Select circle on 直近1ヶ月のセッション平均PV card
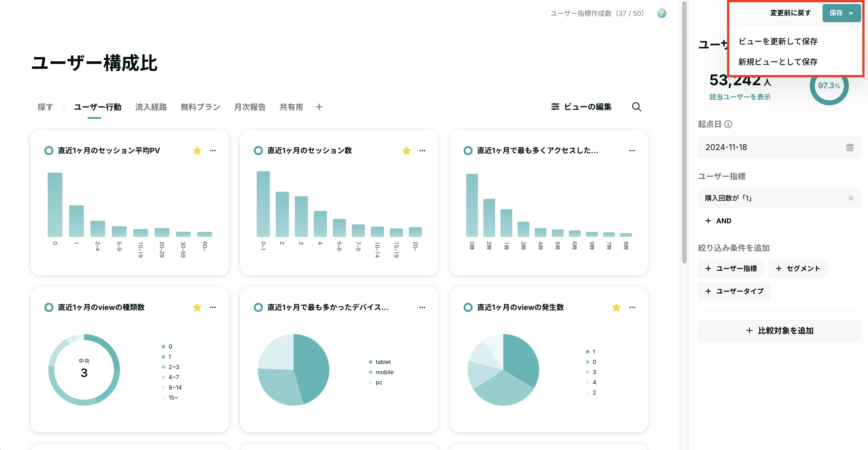This screenshot has height=450, width=868. point(49,151)
